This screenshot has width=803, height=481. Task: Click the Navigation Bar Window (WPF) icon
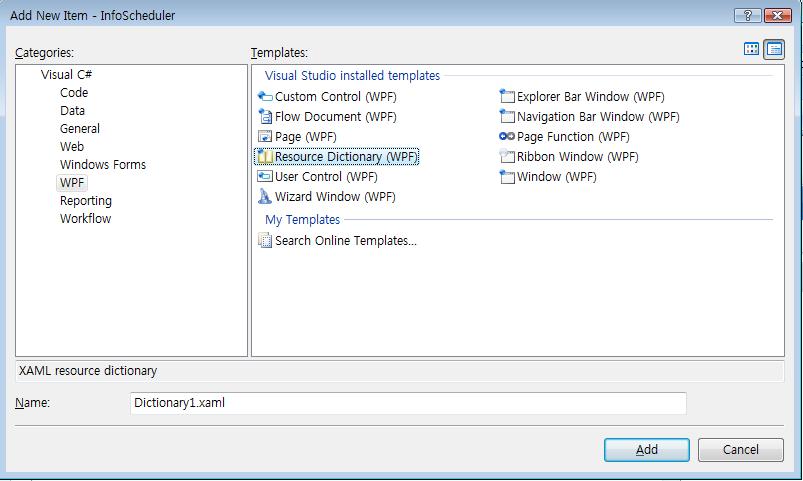[507, 116]
